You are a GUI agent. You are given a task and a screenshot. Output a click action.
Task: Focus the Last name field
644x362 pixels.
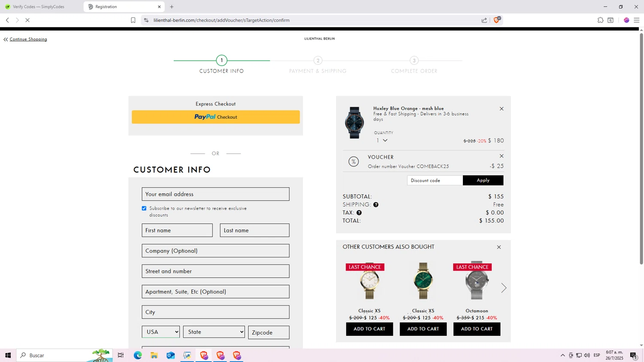click(255, 230)
